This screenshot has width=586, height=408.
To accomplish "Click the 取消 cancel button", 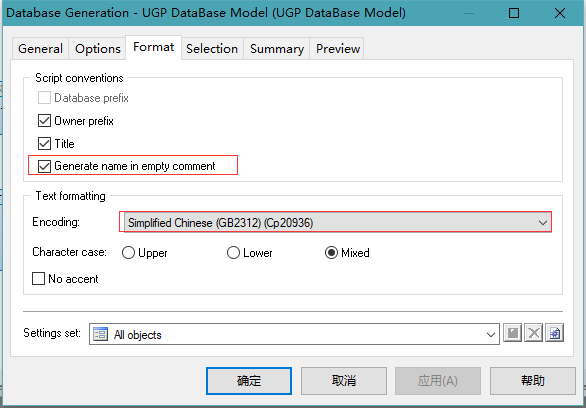I will [344, 381].
